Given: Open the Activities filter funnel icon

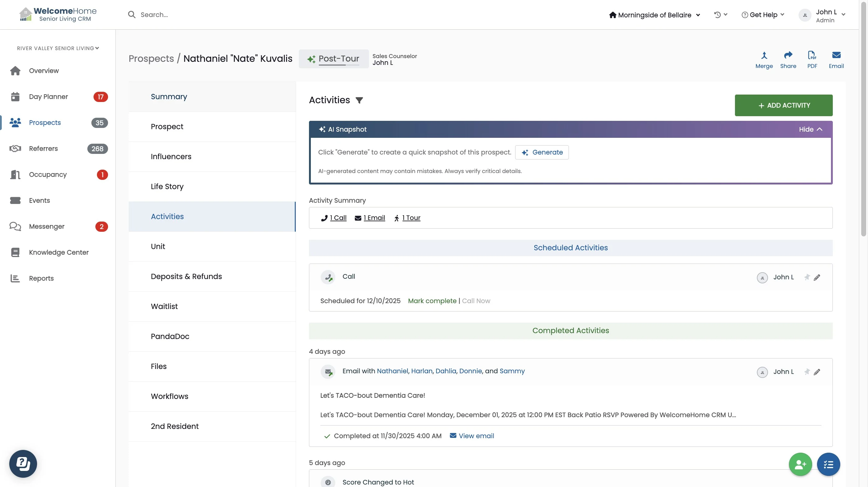Looking at the screenshot, I should coord(359,100).
